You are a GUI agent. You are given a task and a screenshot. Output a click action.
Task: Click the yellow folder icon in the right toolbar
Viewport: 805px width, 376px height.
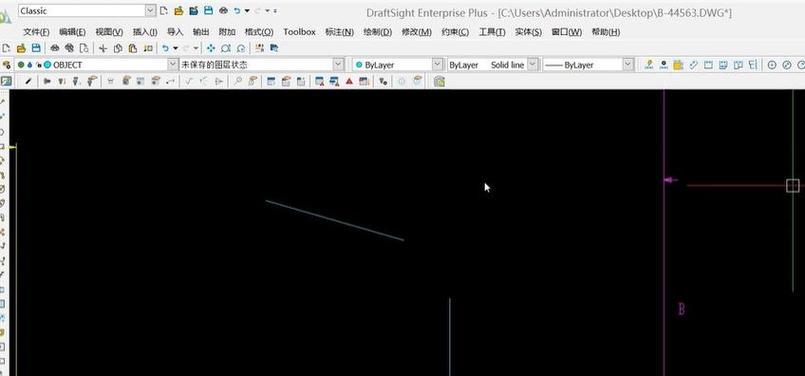pyautogui.click(x=678, y=65)
